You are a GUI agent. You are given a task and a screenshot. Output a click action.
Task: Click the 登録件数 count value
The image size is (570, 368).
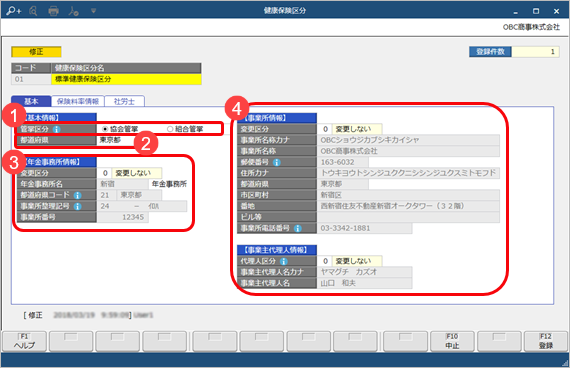[x=535, y=52]
